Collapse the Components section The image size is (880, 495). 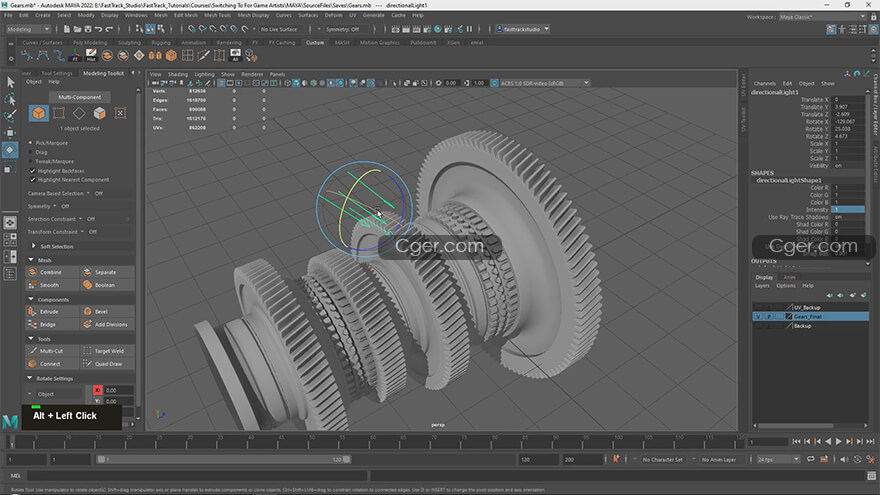(x=31, y=299)
